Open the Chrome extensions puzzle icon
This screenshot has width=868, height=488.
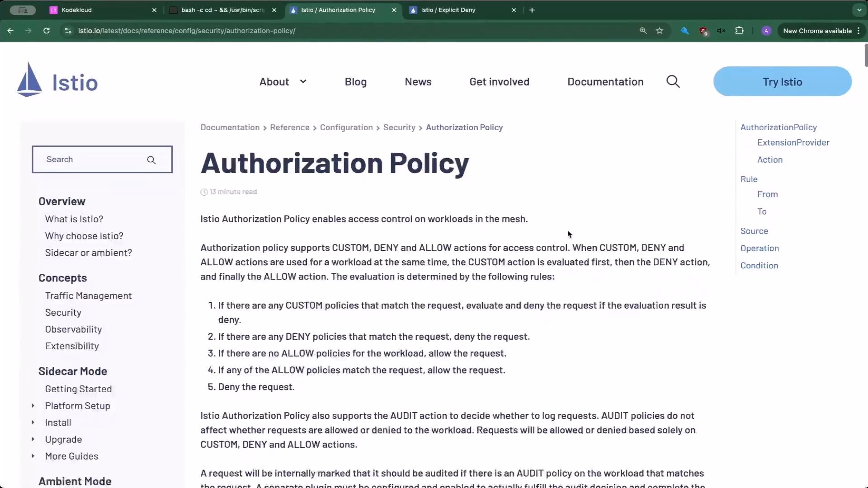[739, 31]
